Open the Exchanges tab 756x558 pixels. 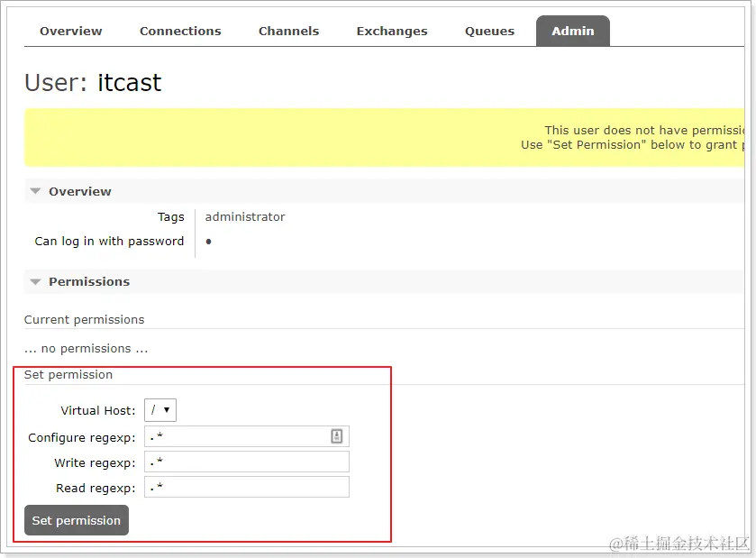coord(392,32)
